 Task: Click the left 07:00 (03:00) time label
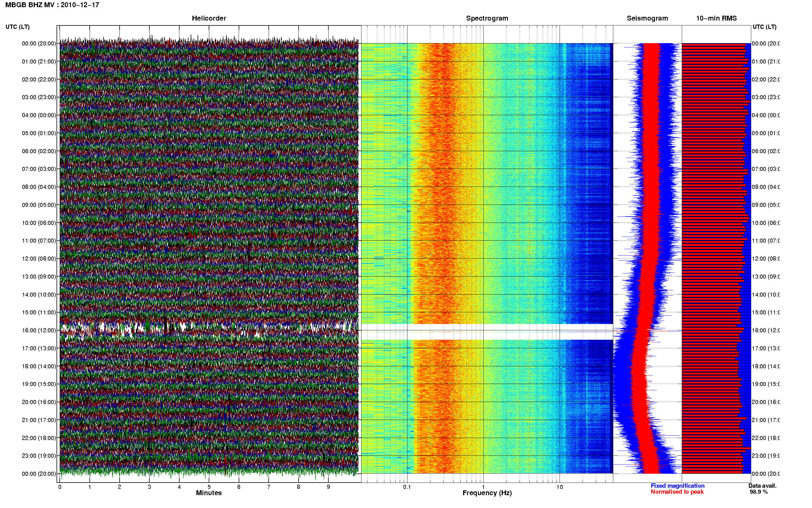click(39, 169)
